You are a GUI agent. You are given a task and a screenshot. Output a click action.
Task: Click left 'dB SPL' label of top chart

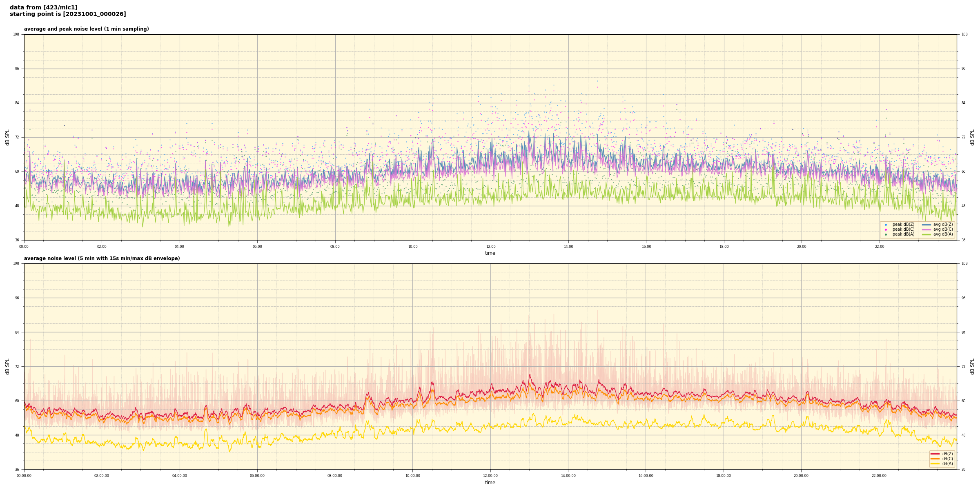[7, 137]
